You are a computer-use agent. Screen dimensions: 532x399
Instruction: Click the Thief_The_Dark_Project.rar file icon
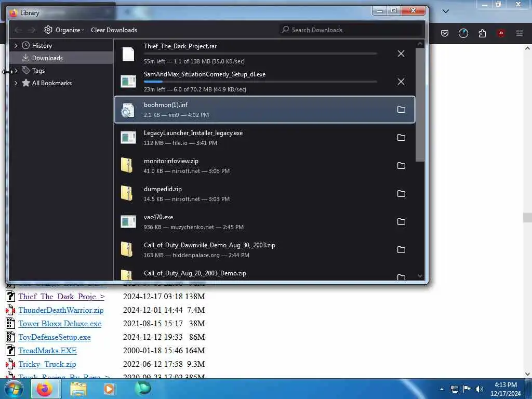pyautogui.click(x=128, y=54)
